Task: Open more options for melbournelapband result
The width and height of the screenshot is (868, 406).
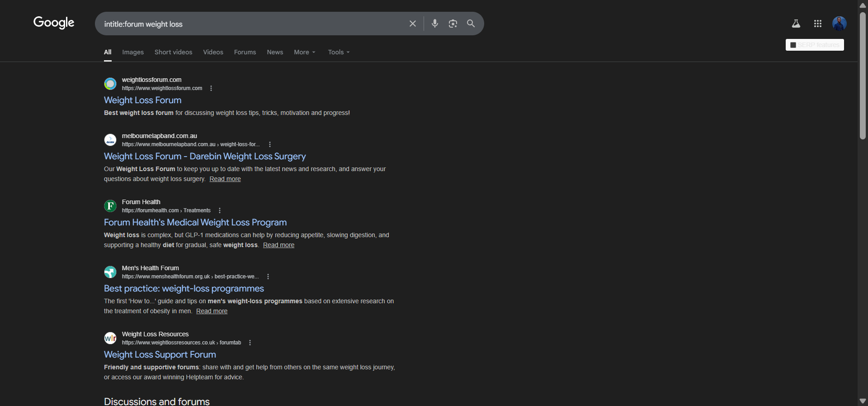Action: [270, 144]
